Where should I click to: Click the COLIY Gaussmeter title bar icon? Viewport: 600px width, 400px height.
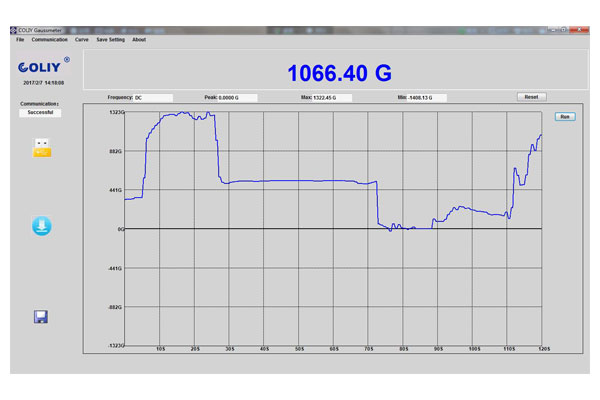pyautogui.click(x=14, y=30)
